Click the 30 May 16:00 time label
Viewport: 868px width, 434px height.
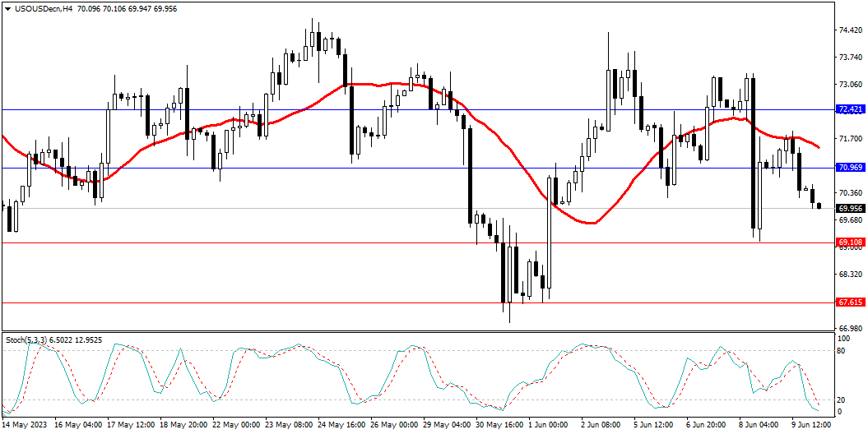pyautogui.click(x=499, y=425)
